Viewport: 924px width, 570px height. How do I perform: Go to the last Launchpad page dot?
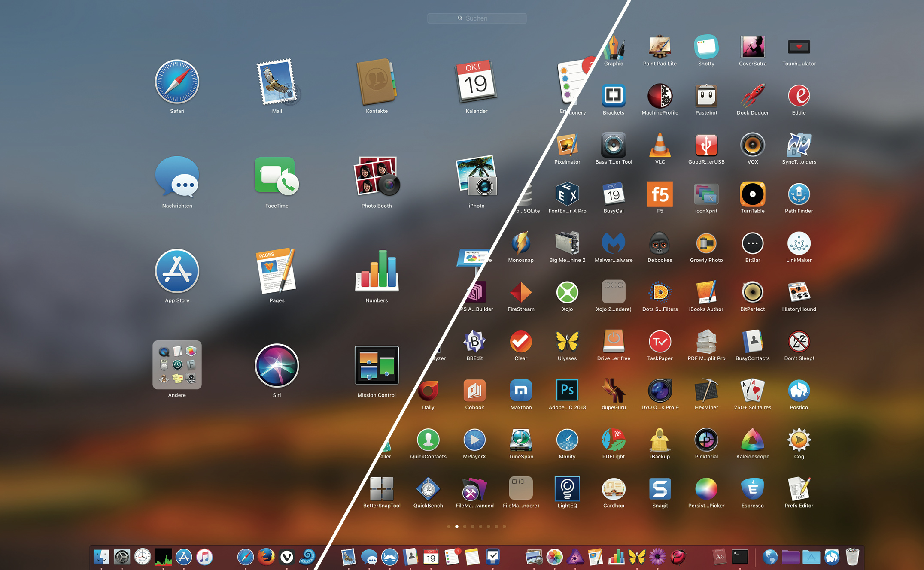505,526
